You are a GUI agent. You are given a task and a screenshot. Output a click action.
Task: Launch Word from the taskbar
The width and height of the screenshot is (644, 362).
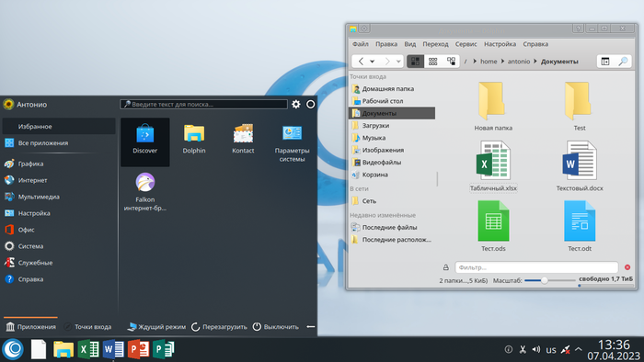point(113,350)
